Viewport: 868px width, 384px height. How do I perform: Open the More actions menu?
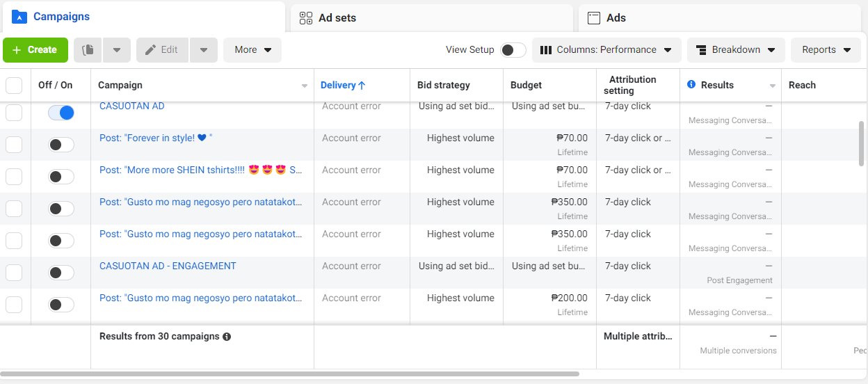point(252,50)
